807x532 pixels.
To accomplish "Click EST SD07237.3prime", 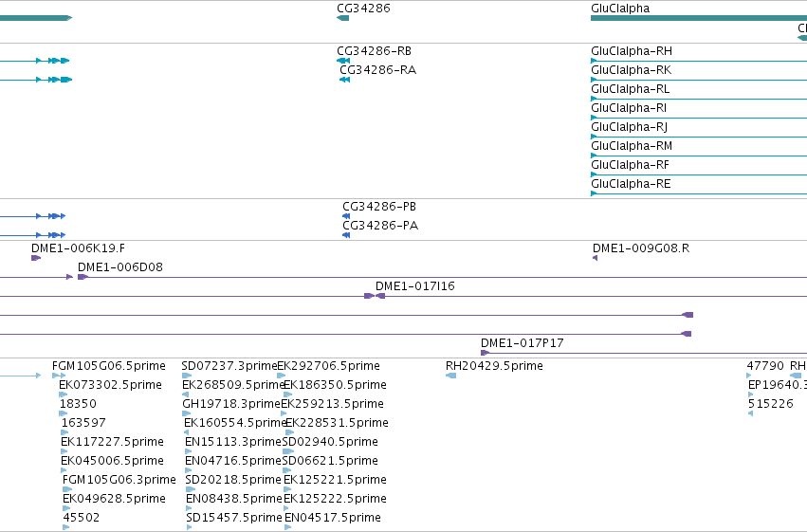I will tap(229, 366).
